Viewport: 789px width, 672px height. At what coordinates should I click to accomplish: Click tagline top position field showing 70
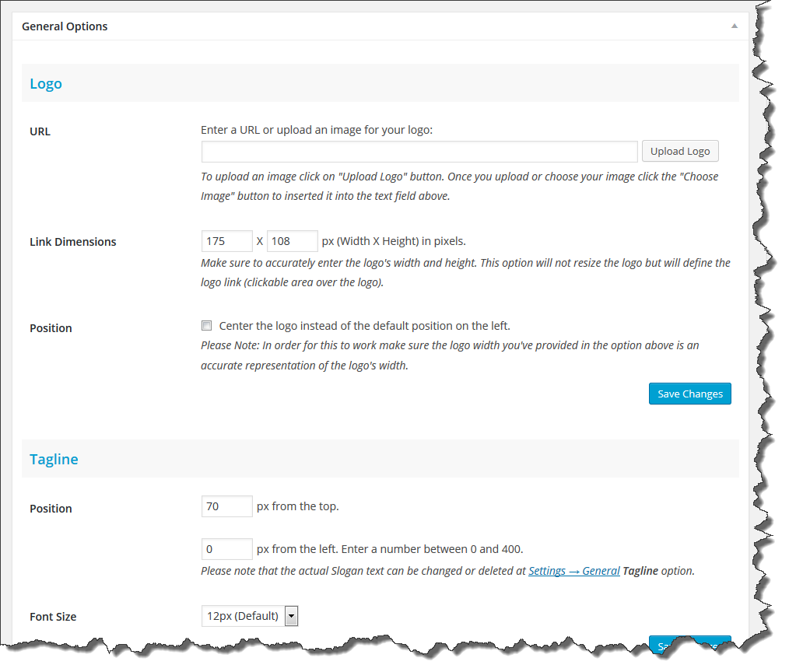point(226,506)
